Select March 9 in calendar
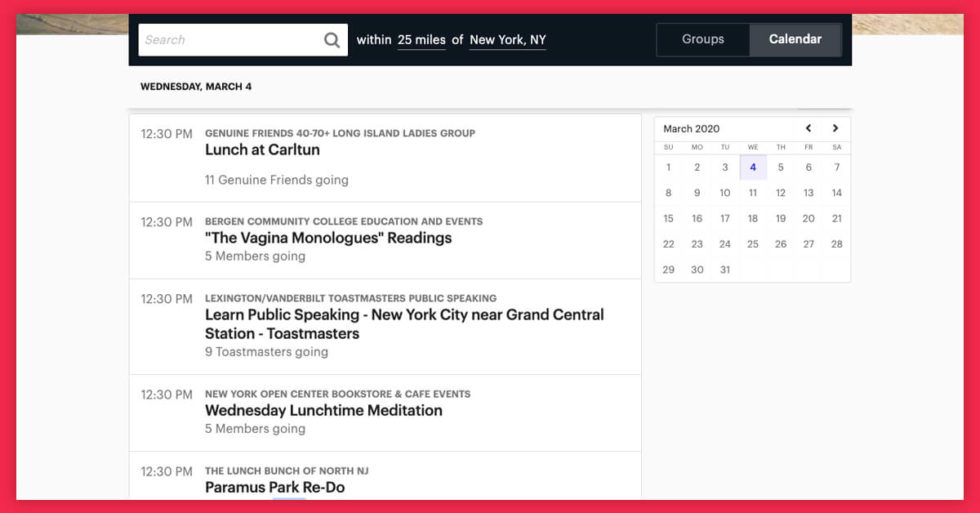 tap(697, 193)
